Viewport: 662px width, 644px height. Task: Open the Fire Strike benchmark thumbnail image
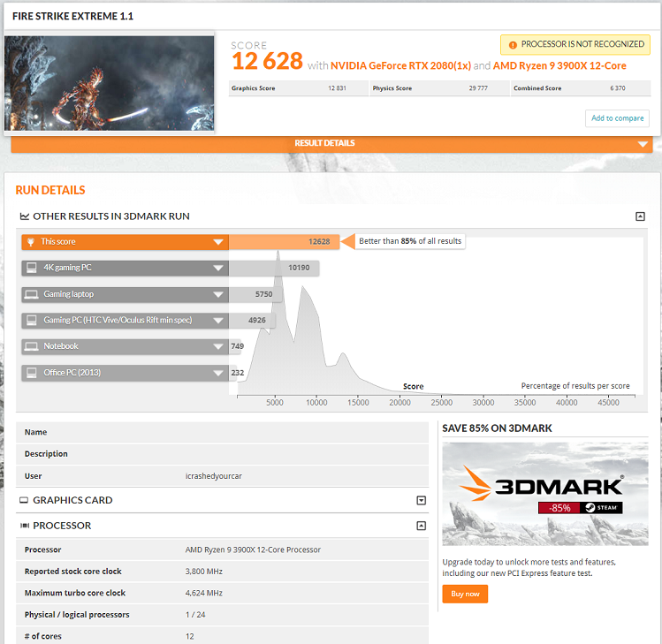110,83
